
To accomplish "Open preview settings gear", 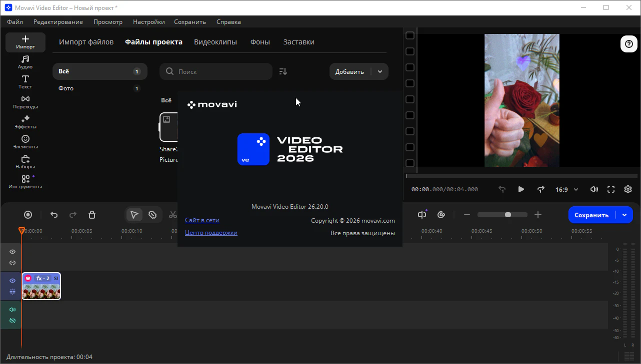I will 628,189.
